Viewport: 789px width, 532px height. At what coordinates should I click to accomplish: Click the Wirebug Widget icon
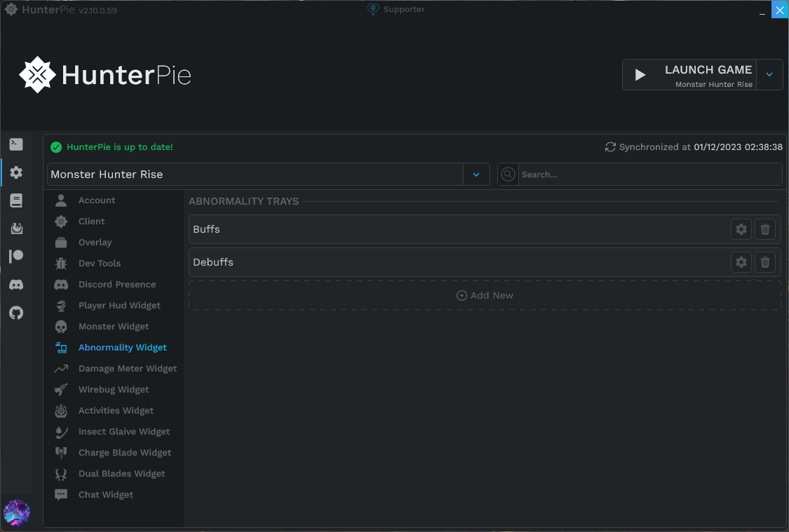pyautogui.click(x=61, y=390)
